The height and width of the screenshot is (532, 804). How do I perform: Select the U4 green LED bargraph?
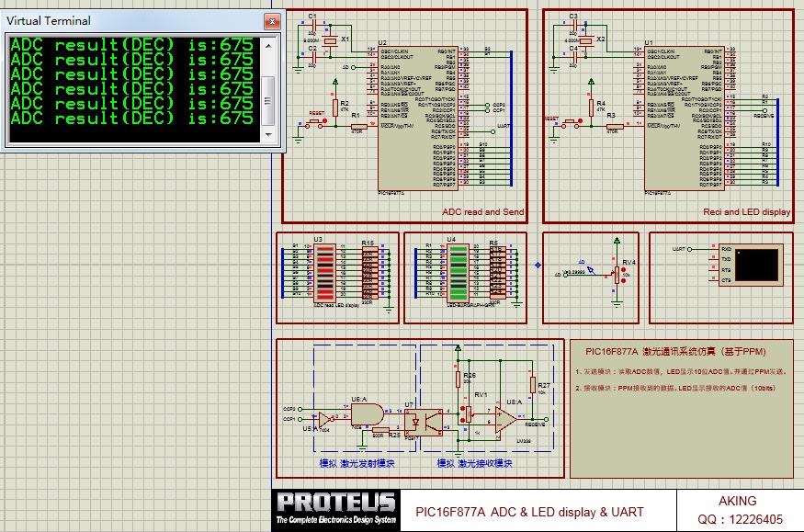458,273
